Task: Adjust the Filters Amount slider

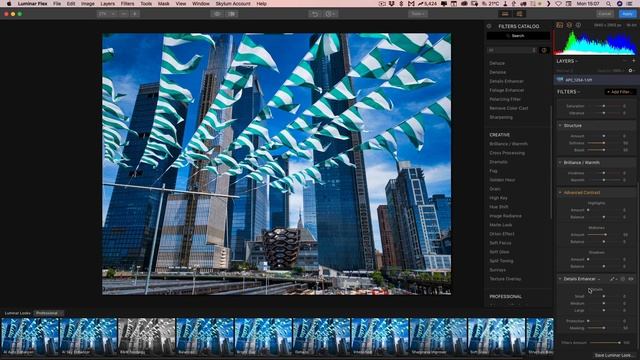Action: click(x=604, y=343)
